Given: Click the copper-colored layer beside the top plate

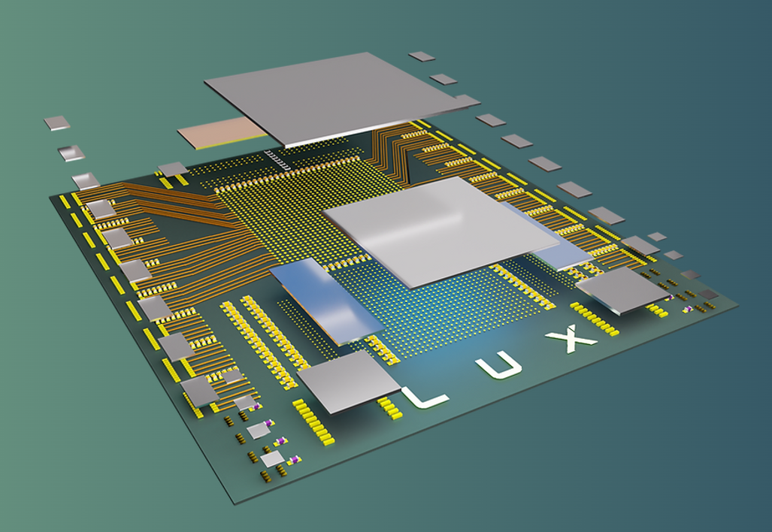Looking at the screenshot, I should click(x=219, y=132).
